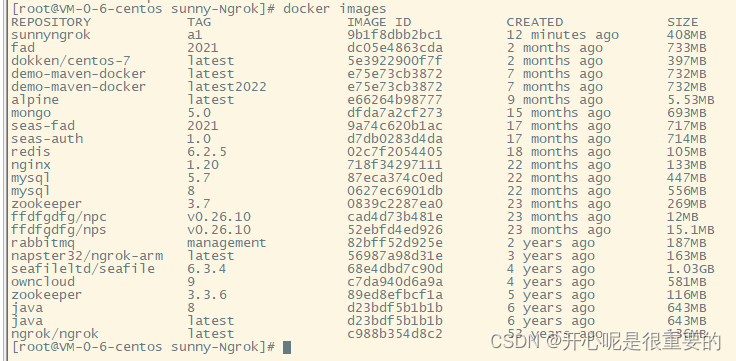Click the seafileltd/seafile size 1.03GB

pos(690,269)
